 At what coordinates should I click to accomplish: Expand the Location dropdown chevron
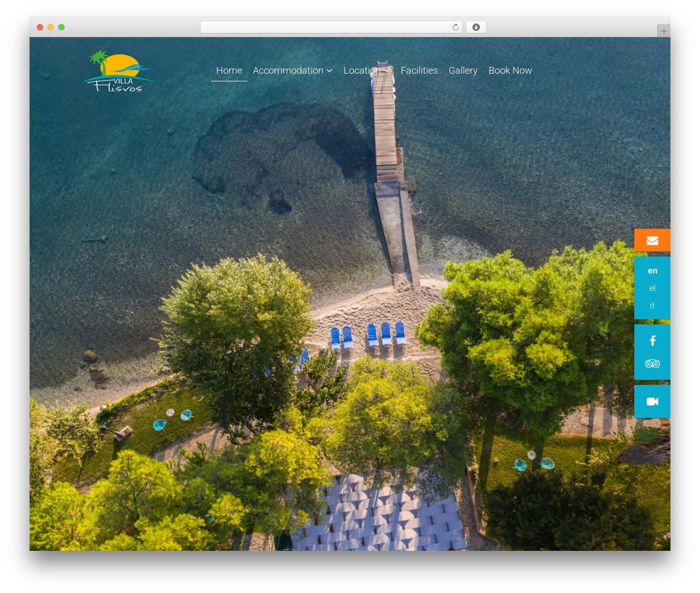pos(386,71)
